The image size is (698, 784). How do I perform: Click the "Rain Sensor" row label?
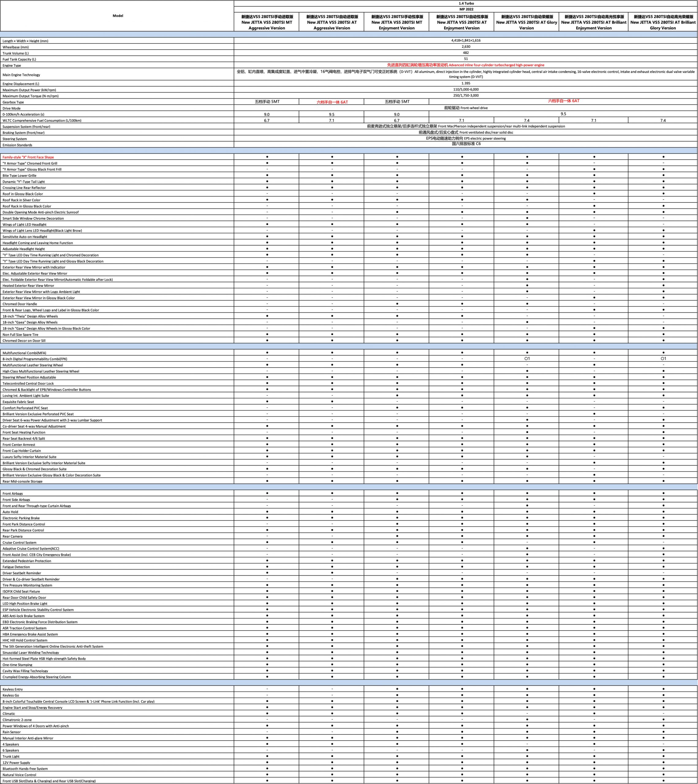tap(12, 732)
